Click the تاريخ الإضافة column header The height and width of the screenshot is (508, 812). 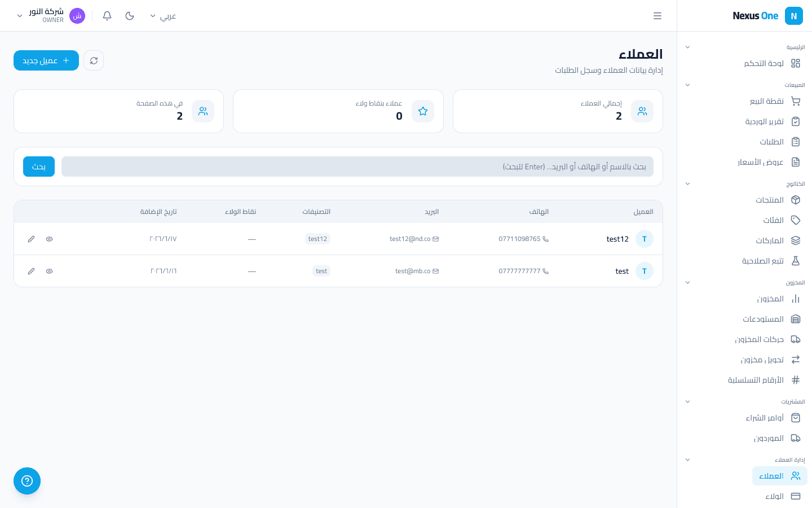pos(158,212)
